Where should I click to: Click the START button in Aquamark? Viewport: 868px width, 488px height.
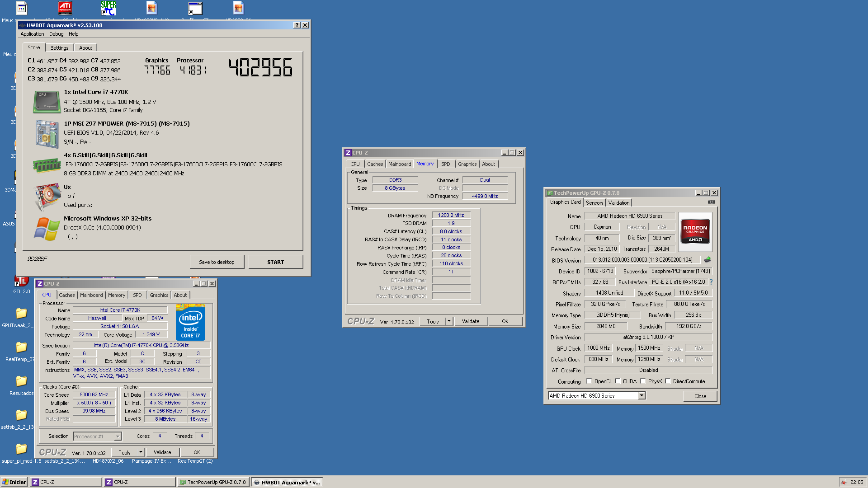tap(276, 262)
